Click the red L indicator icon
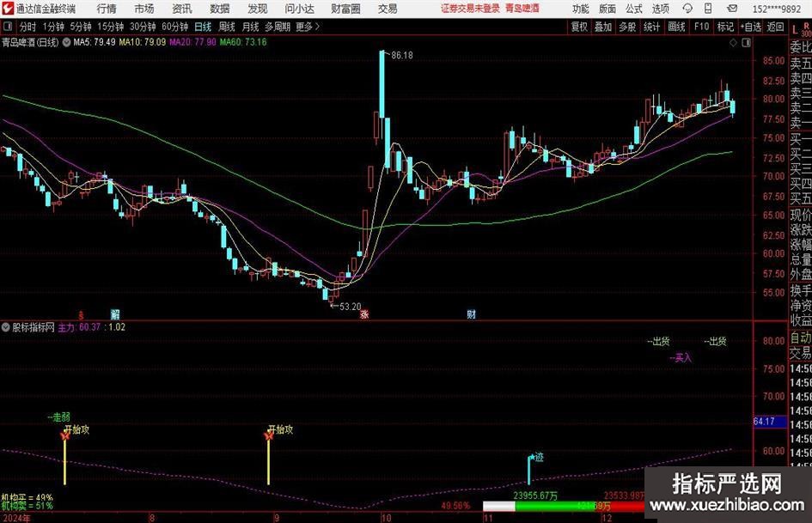Viewport: 812px width, 523px height. 795,29
